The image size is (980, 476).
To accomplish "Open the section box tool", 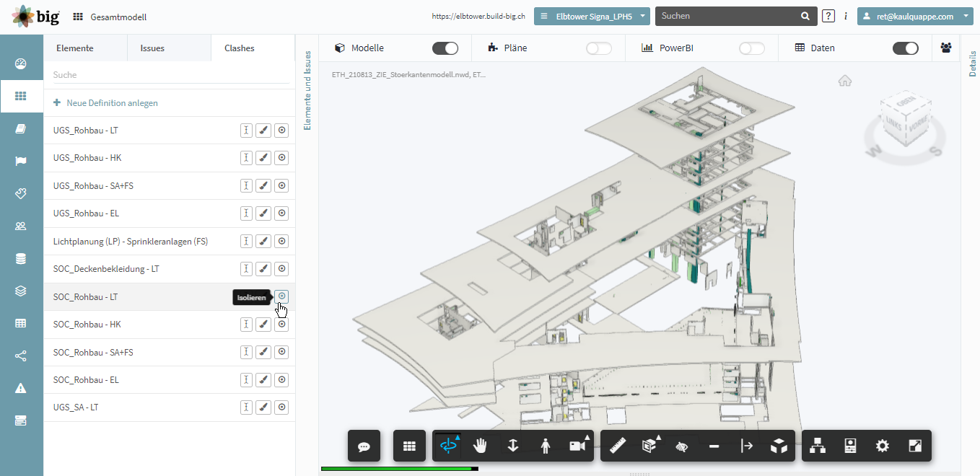I will [649, 446].
